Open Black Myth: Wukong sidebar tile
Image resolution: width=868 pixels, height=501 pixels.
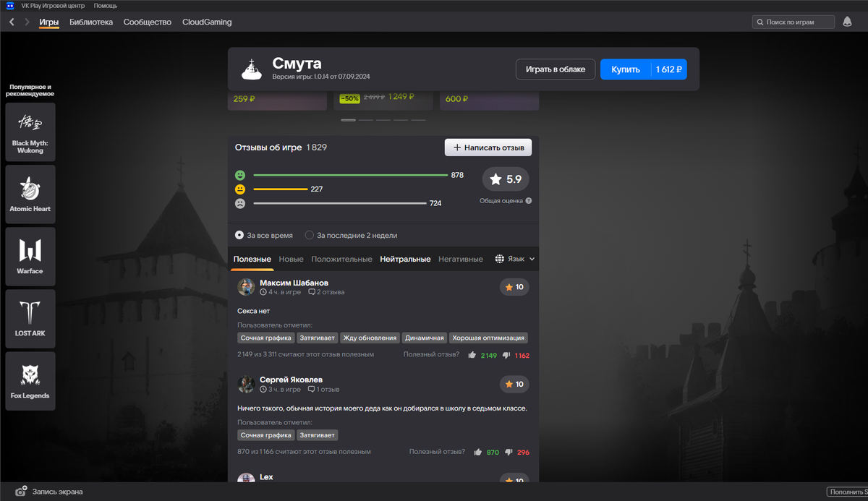[x=30, y=132]
